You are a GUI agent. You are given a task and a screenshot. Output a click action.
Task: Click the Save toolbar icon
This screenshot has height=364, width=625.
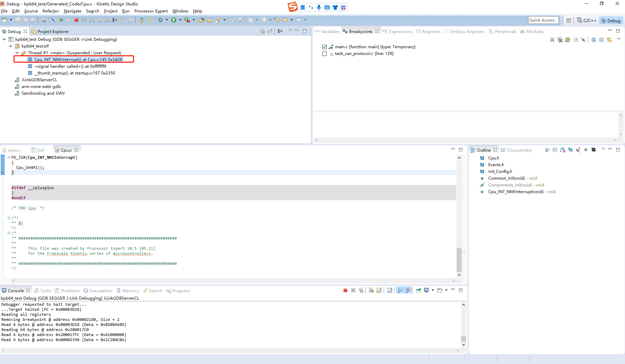tap(18, 20)
